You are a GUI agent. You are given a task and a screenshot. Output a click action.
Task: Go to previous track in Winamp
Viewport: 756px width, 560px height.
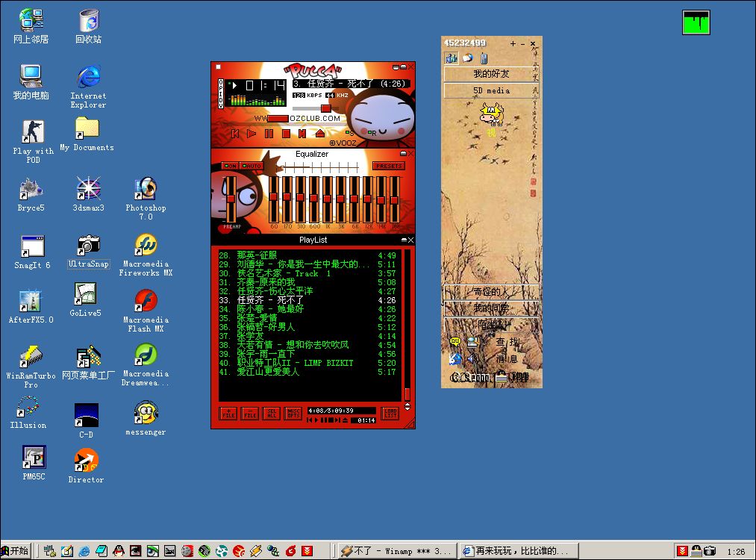234,134
